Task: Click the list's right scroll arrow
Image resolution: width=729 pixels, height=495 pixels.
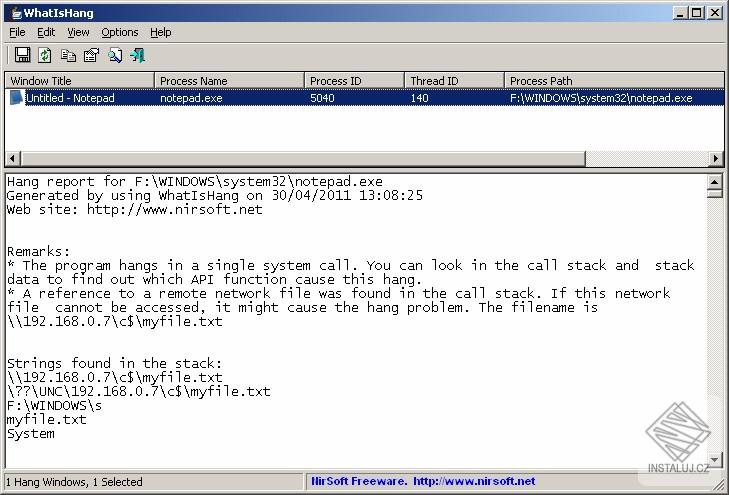Action: [x=716, y=158]
